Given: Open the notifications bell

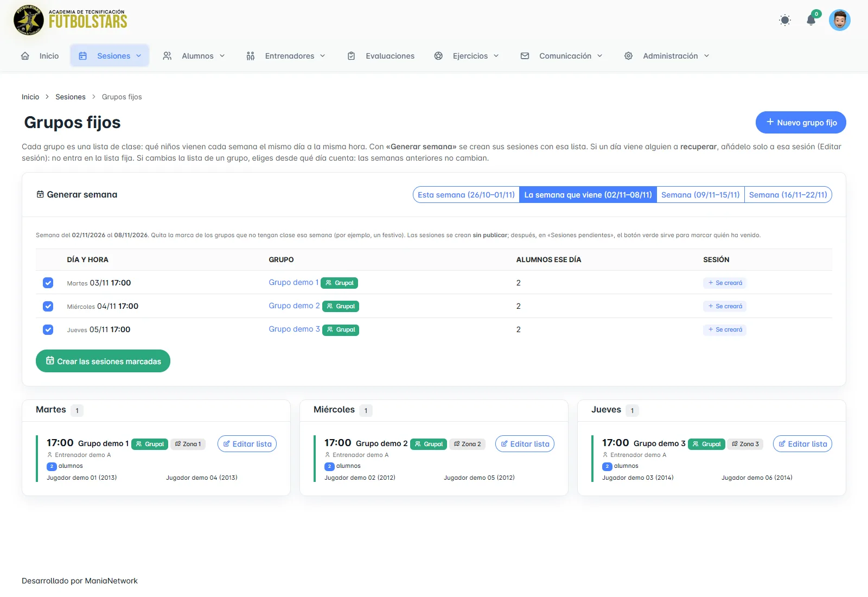Looking at the screenshot, I should [x=811, y=20].
